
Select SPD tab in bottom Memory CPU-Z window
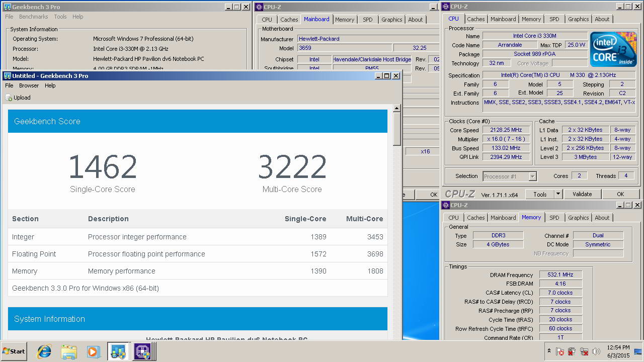[554, 218]
